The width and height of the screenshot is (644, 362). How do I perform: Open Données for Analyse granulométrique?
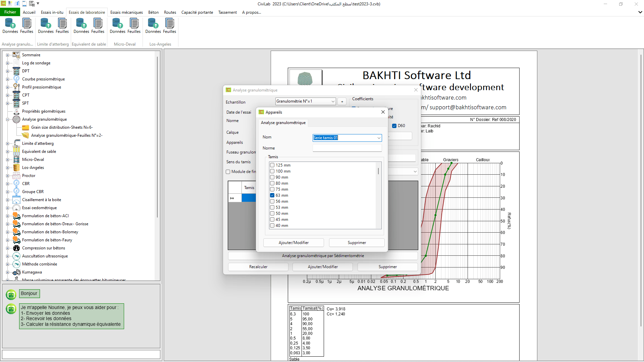coord(10,26)
